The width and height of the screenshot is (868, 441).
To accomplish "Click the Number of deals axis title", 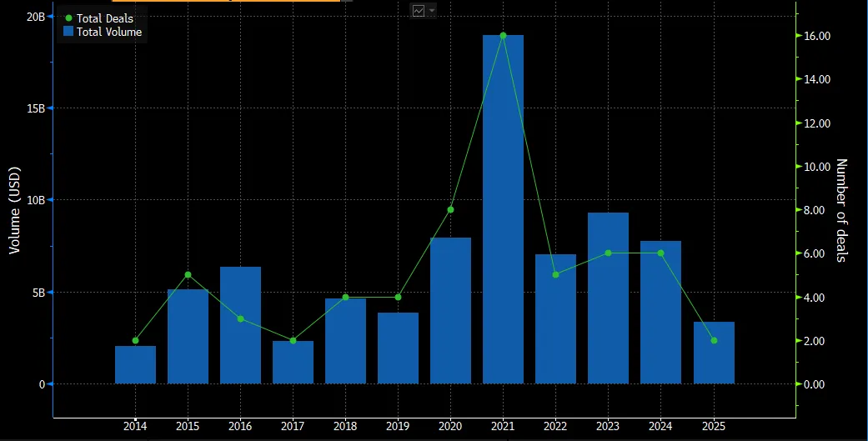I will click(x=840, y=210).
